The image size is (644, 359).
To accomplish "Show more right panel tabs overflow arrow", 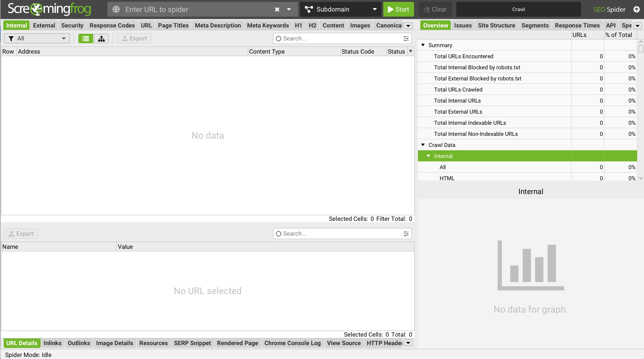I will tap(637, 26).
